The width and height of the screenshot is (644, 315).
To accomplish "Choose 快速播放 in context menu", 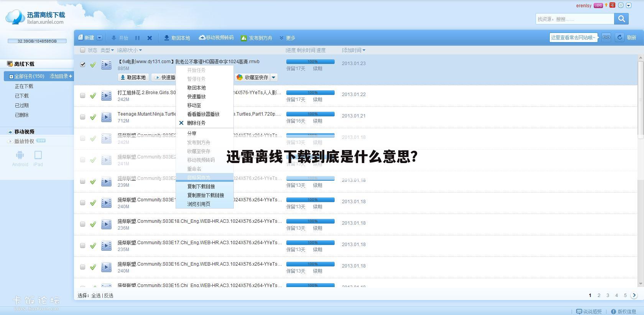I will (196, 96).
